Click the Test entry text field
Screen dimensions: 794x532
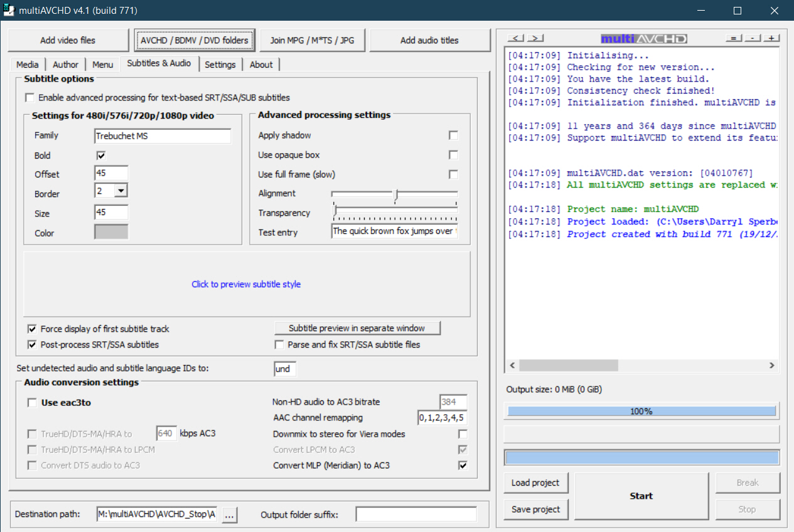[x=395, y=231]
